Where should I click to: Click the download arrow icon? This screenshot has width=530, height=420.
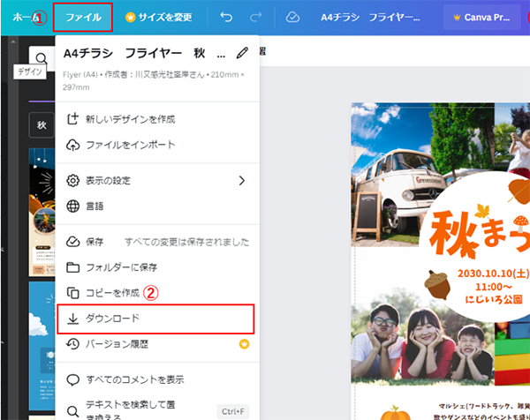pyautogui.click(x=72, y=319)
